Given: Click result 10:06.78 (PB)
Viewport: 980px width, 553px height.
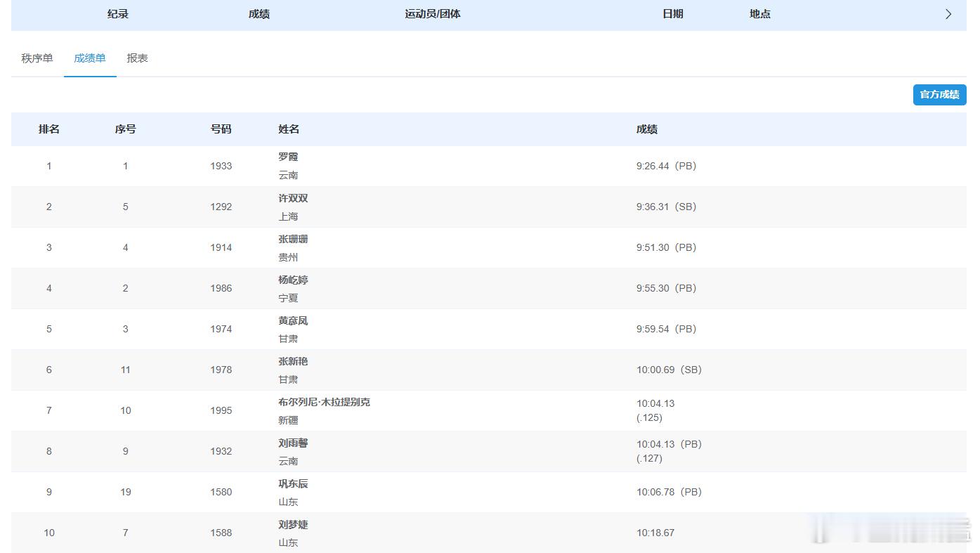Looking at the screenshot, I should (669, 492).
